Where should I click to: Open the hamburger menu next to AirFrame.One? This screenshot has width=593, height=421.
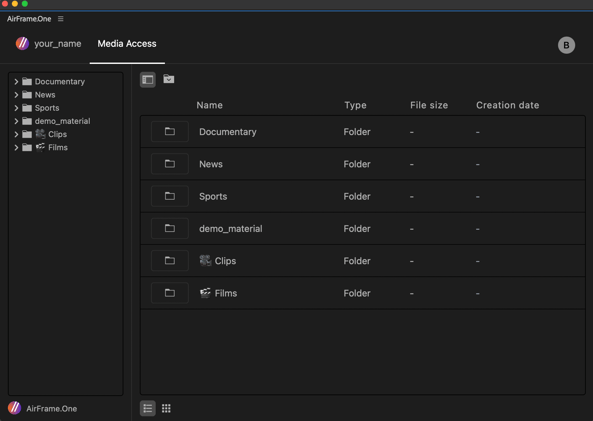click(61, 19)
